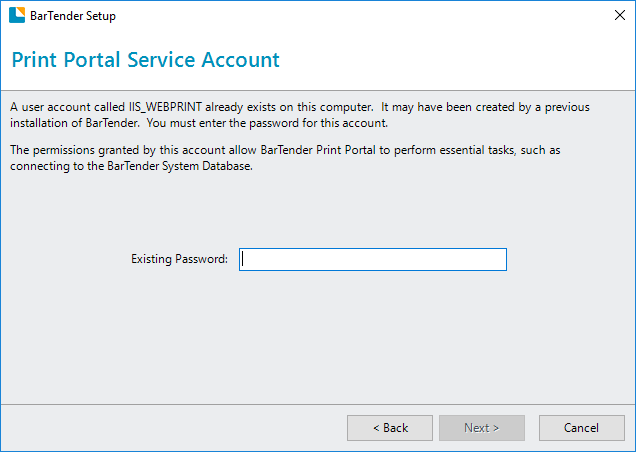Click the "BarTender Print Portal" phrase
The width and height of the screenshot is (636, 452).
[318, 150]
